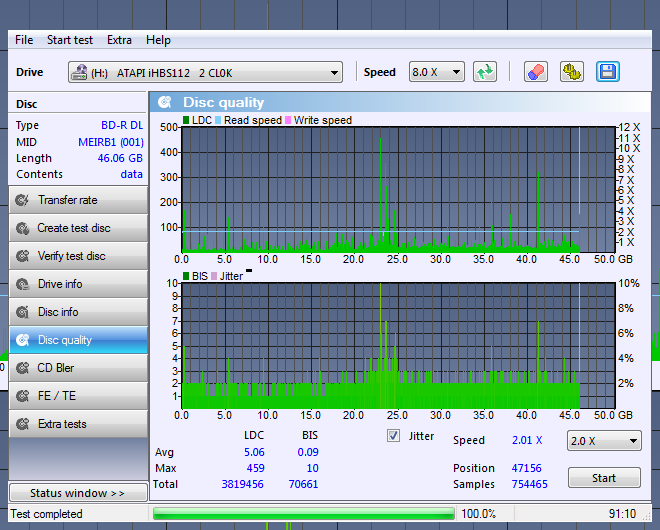Select Create test disc option
Screen dimensions: 660x530
tap(78, 228)
